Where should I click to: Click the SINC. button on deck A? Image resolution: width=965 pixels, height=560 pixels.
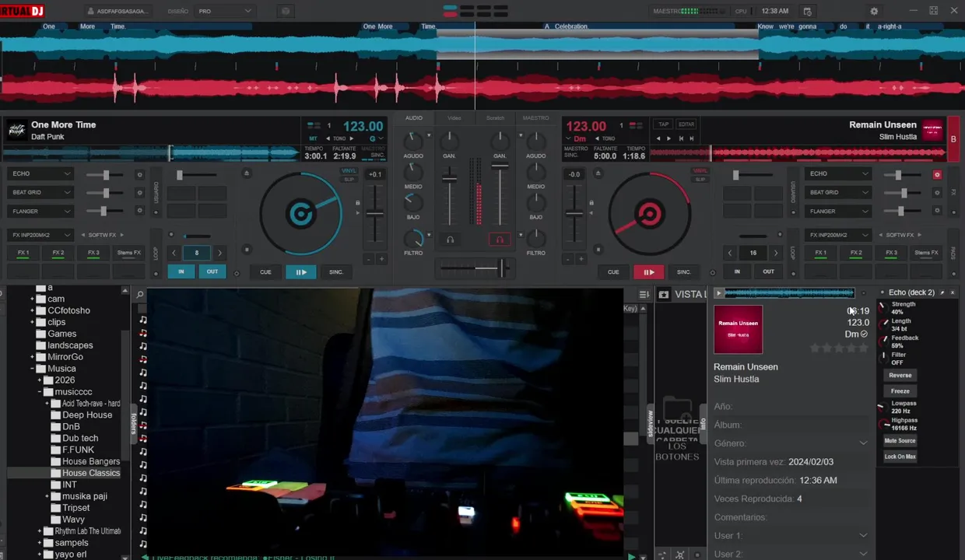click(336, 272)
